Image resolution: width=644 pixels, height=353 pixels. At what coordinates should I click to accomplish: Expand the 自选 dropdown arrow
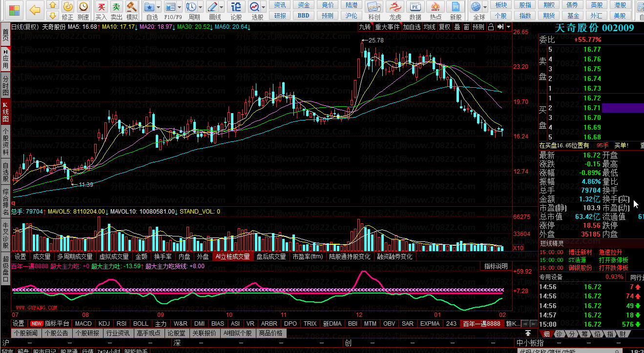(x=159, y=7)
